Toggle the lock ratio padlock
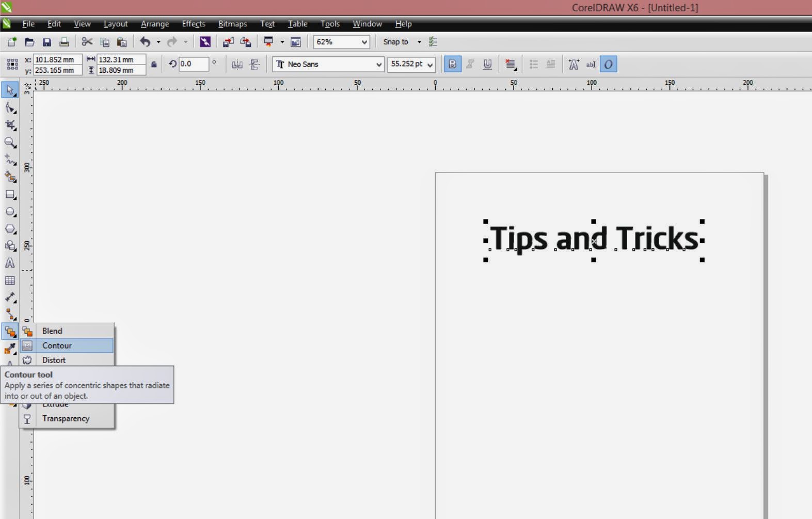 click(x=154, y=65)
